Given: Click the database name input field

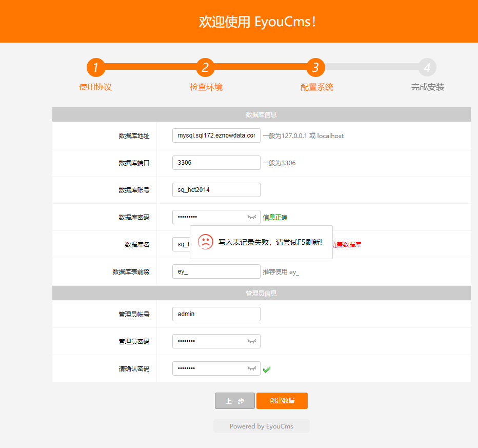Looking at the screenshot, I should click(x=182, y=244).
